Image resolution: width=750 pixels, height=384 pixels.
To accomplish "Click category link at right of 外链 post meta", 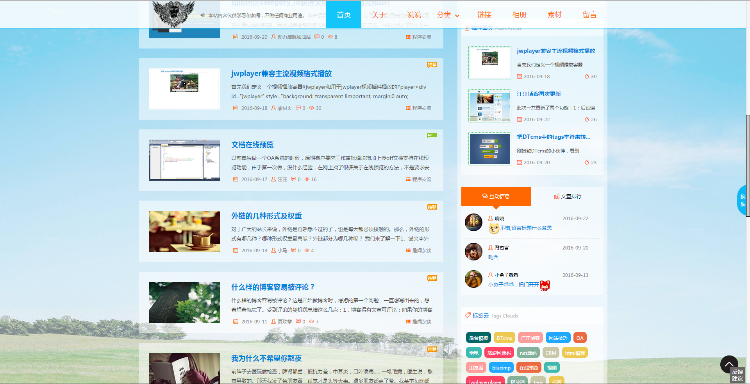I will pos(419,250).
